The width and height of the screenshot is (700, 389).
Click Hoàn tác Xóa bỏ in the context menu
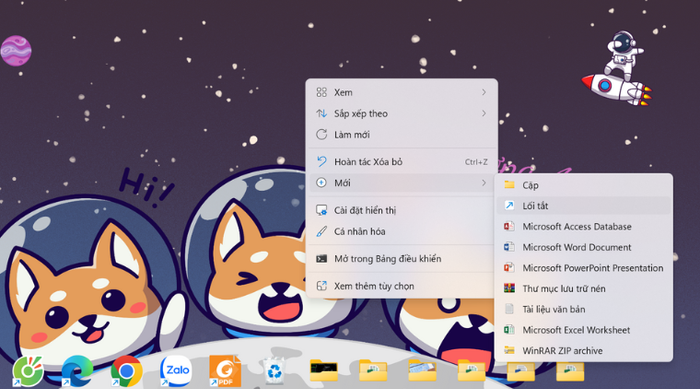(402, 162)
